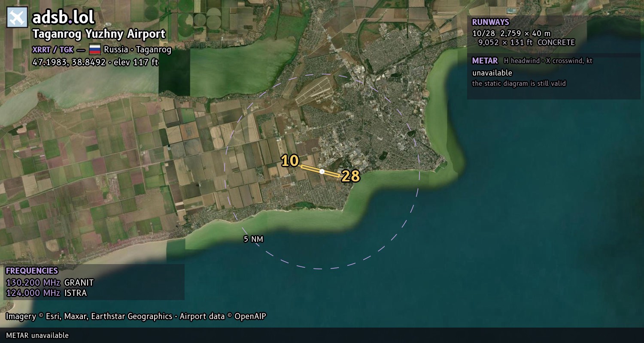Screen dimensions: 644x343
Task: Select the 130.200 MHz GRANIT frequency
Action: point(50,283)
